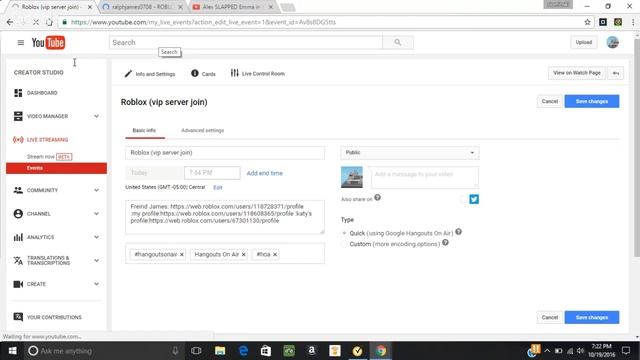
Task: Click the YouTube search field
Action: (x=246, y=42)
